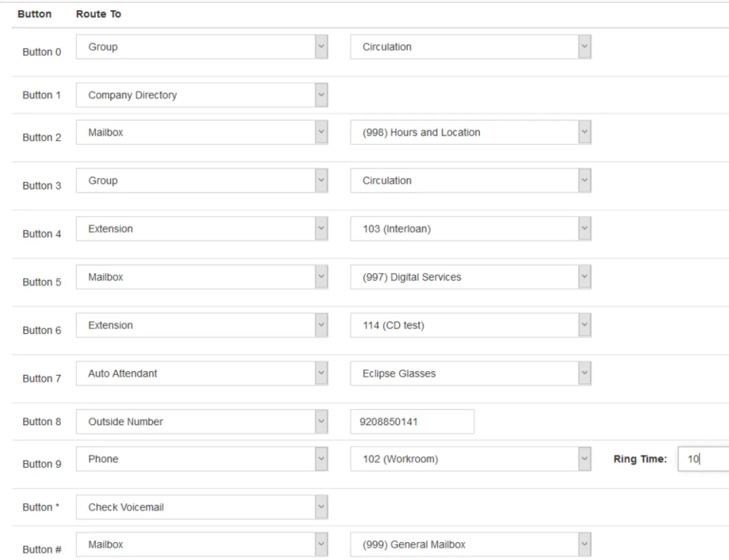This screenshot has height=560, width=729.
Task: Expand Button 3 Circulation destination dropdown
Action: tap(470, 181)
